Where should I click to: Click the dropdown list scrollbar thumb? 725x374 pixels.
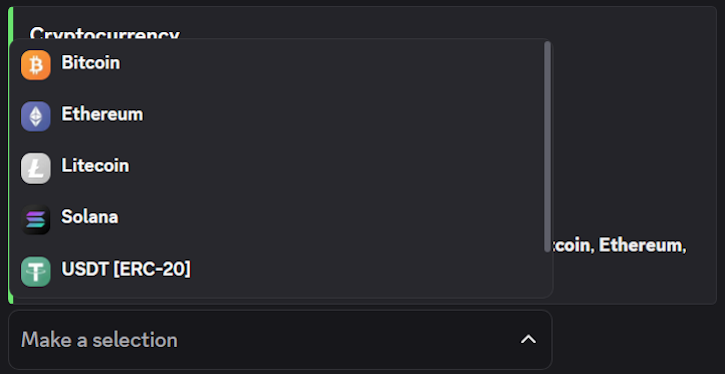pos(547,147)
